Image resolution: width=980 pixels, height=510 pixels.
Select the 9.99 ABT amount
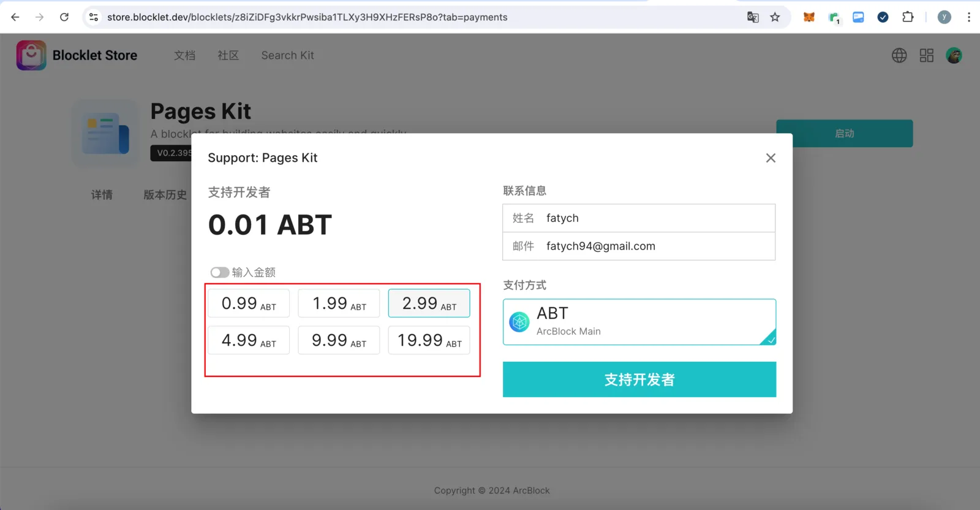pos(339,340)
